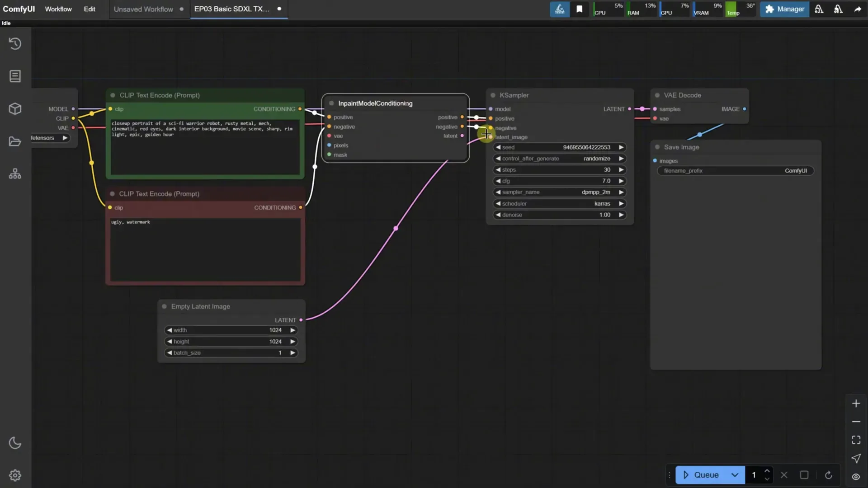The width and height of the screenshot is (868, 488).
Task: Open the workflow history panel in the sidebar
Action: [x=15, y=43]
